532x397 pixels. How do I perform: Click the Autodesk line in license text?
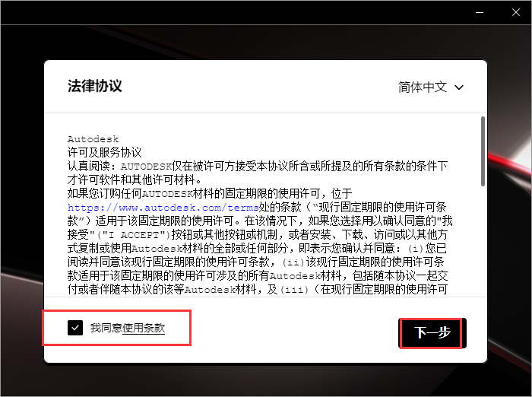[93, 139]
